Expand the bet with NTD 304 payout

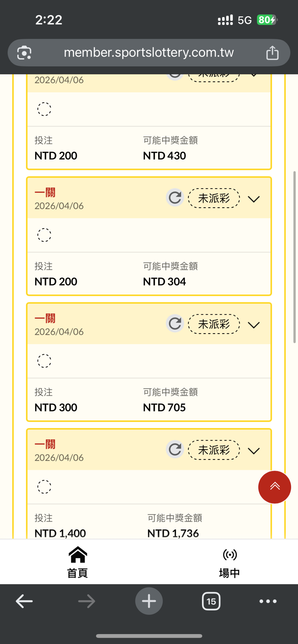pos(254,199)
